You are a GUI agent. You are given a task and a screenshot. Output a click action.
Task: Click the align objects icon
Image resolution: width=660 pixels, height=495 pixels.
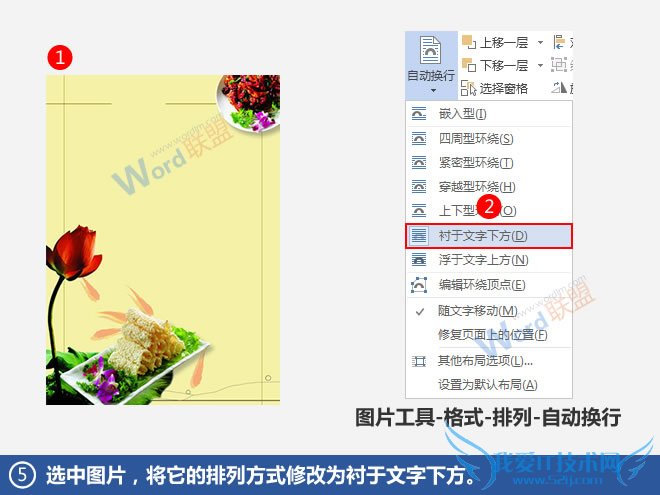pos(559,42)
